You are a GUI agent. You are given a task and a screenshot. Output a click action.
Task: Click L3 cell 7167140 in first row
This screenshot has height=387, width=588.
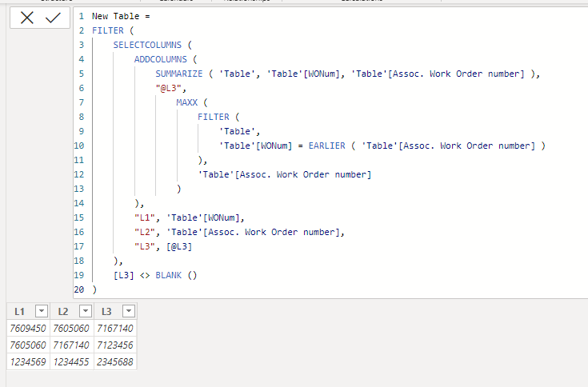[x=115, y=328]
